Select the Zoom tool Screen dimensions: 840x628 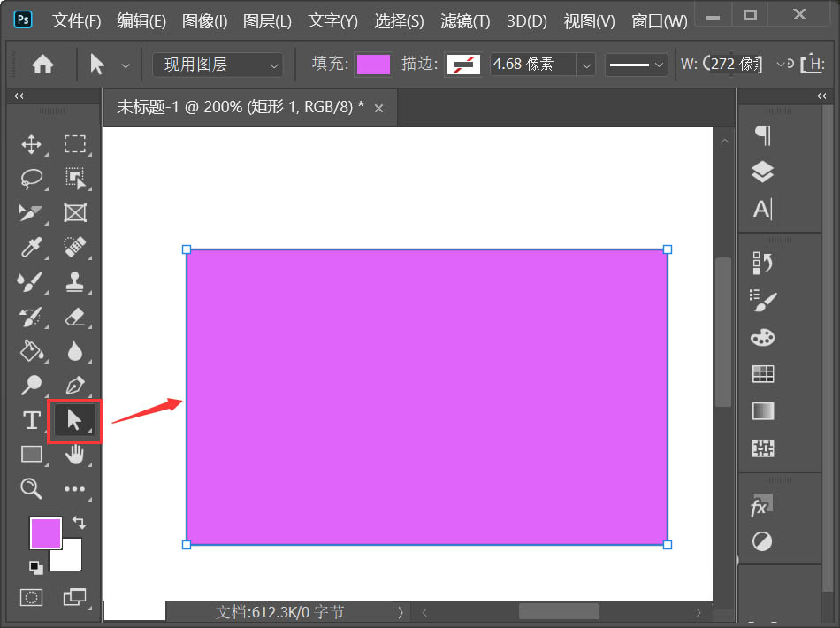pyautogui.click(x=31, y=488)
